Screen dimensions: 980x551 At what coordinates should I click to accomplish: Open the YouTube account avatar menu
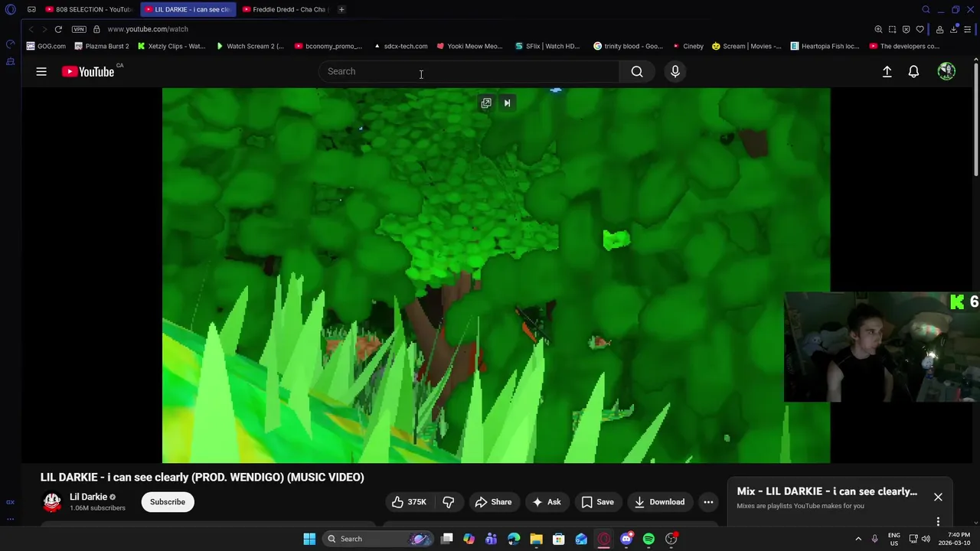click(946, 71)
